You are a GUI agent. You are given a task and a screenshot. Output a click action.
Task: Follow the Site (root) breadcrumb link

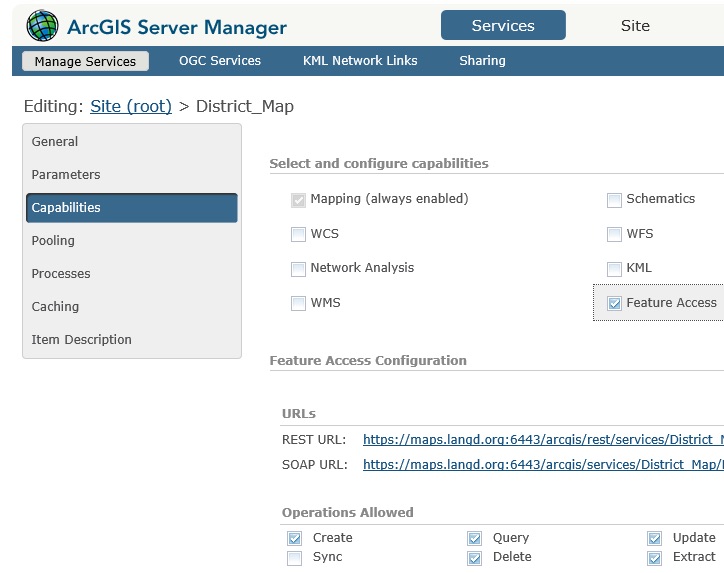(131, 106)
